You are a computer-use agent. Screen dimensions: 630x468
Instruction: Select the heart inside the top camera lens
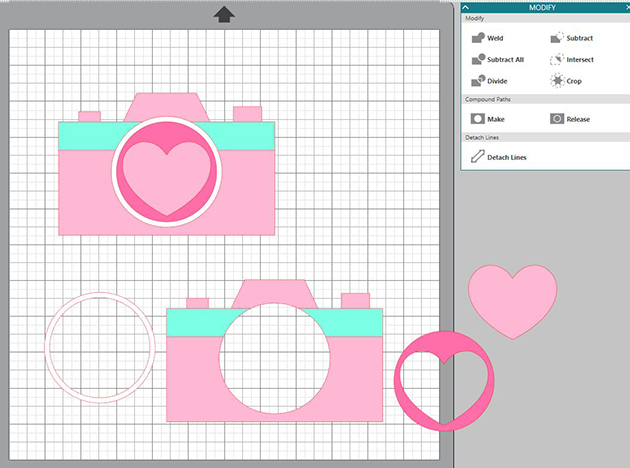[166, 179]
